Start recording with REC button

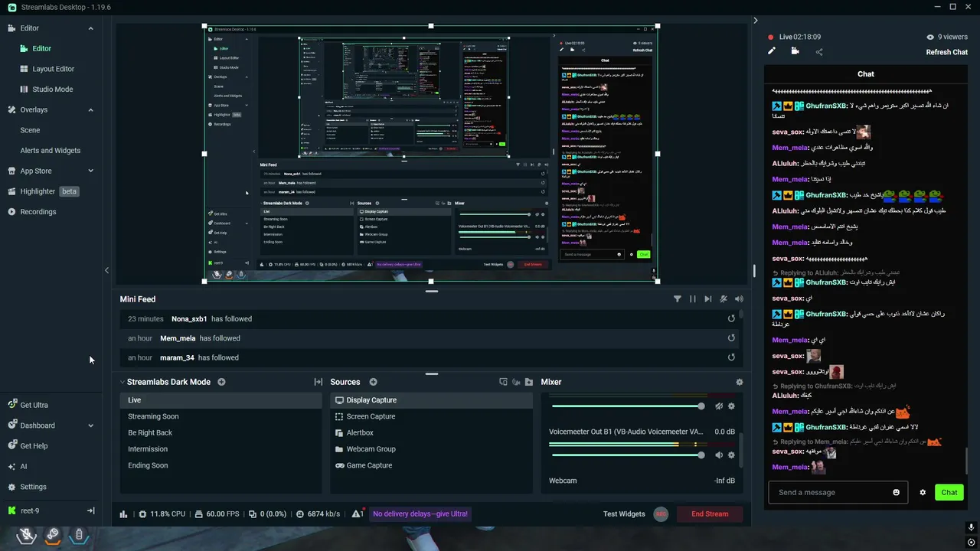coord(661,514)
